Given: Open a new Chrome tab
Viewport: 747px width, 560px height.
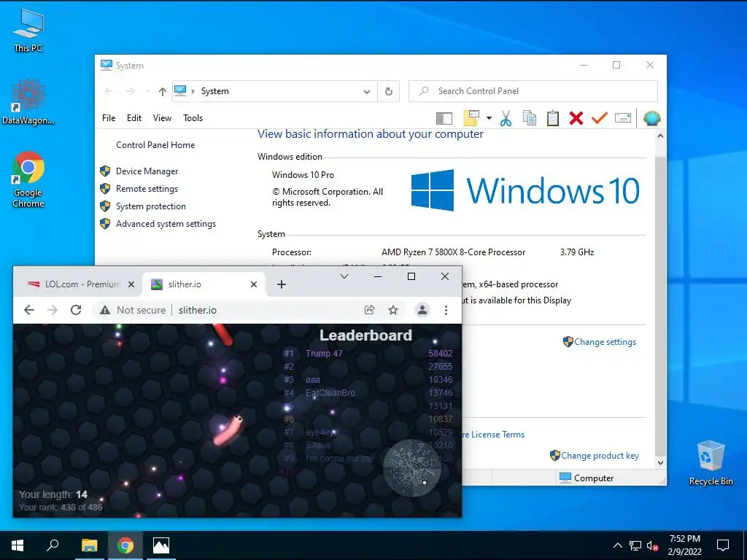Looking at the screenshot, I should (x=282, y=284).
